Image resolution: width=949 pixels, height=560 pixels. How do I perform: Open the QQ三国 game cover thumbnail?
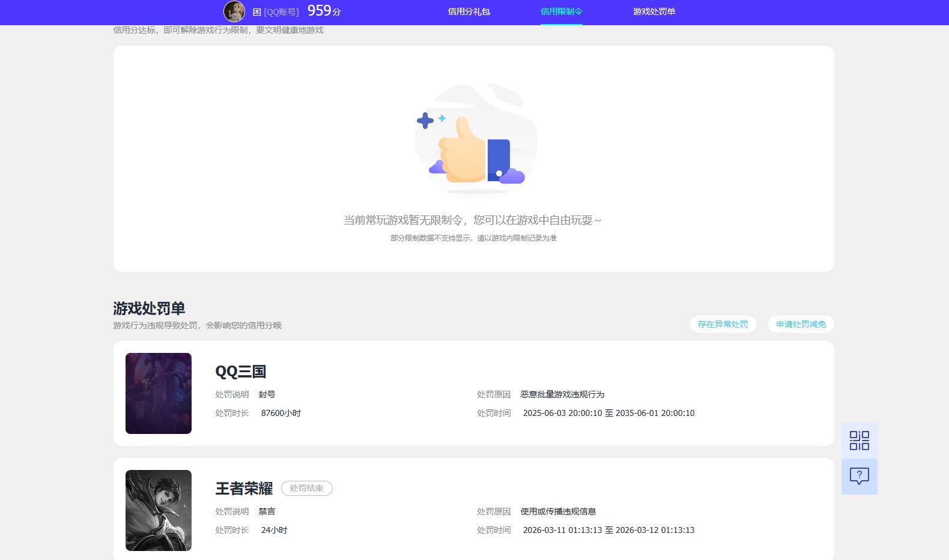tap(159, 393)
